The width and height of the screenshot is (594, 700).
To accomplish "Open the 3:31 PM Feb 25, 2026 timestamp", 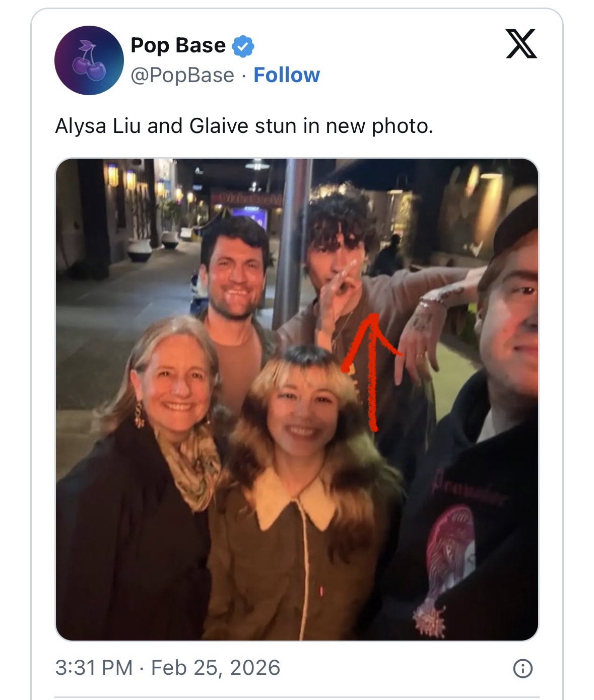I will pyautogui.click(x=168, y=668).
